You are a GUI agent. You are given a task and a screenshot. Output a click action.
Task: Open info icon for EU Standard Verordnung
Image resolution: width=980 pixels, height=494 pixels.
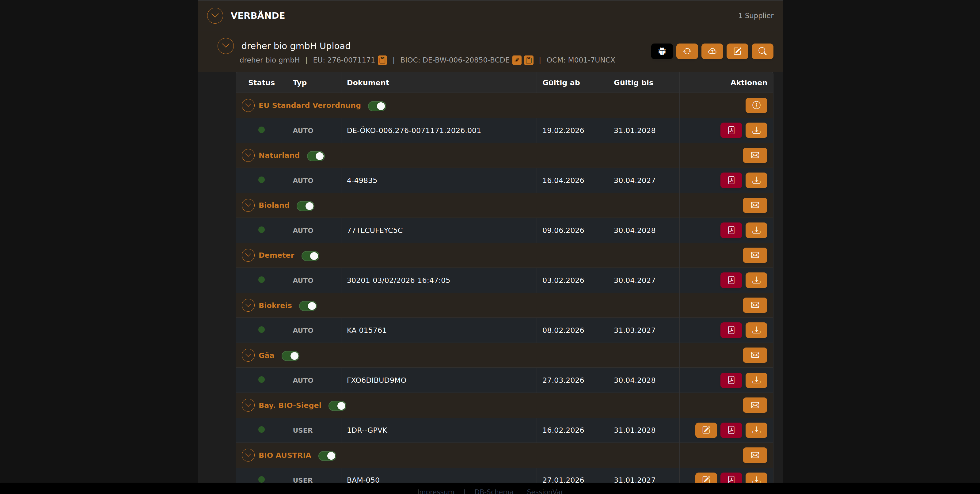tap(756, 105)
